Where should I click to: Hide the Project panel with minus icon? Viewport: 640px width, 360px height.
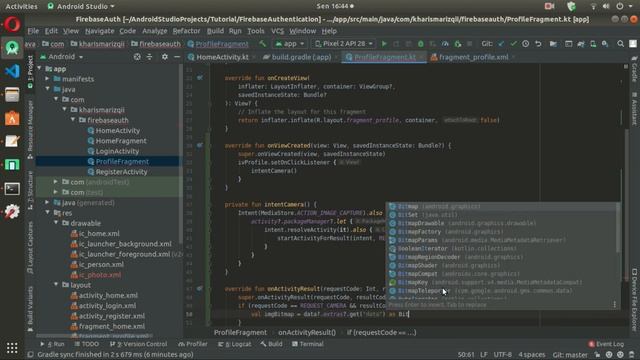(x=177, y=57)
